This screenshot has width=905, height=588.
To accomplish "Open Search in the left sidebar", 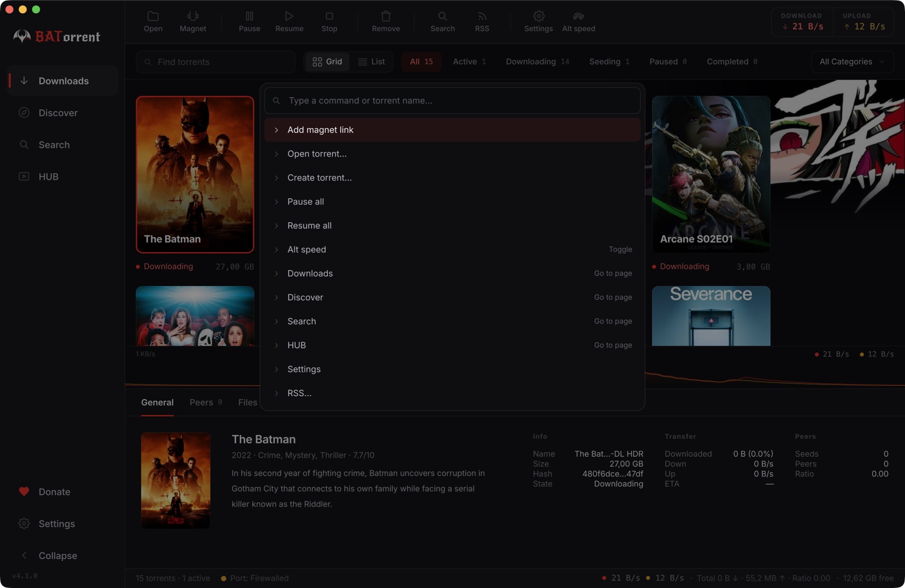I will pyautogui.click(x=63, y=145).
